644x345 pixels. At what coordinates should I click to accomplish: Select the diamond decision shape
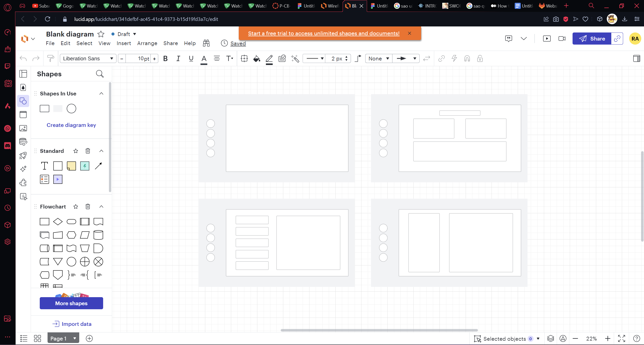(58, 222)
